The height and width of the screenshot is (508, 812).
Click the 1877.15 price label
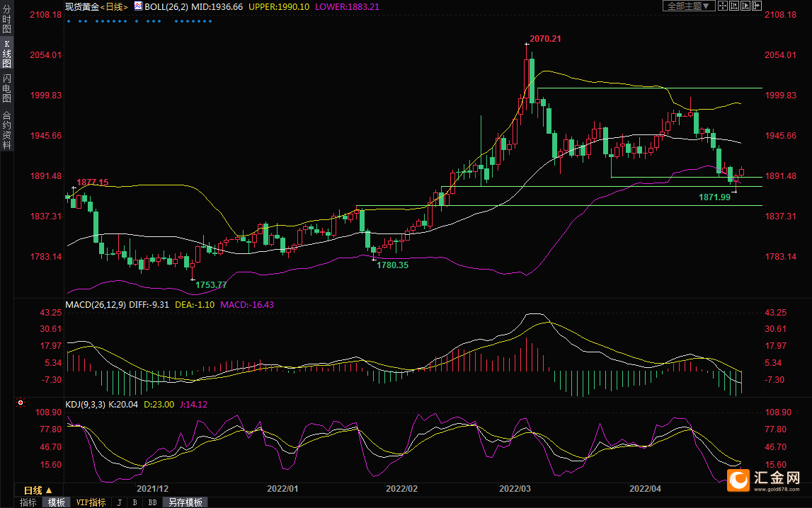[93, 182]
